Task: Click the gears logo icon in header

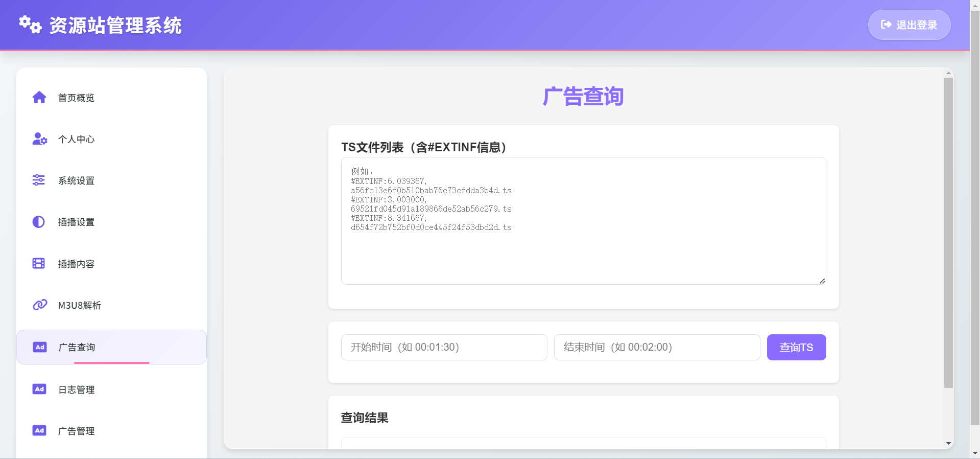Action: pos(30,25)
